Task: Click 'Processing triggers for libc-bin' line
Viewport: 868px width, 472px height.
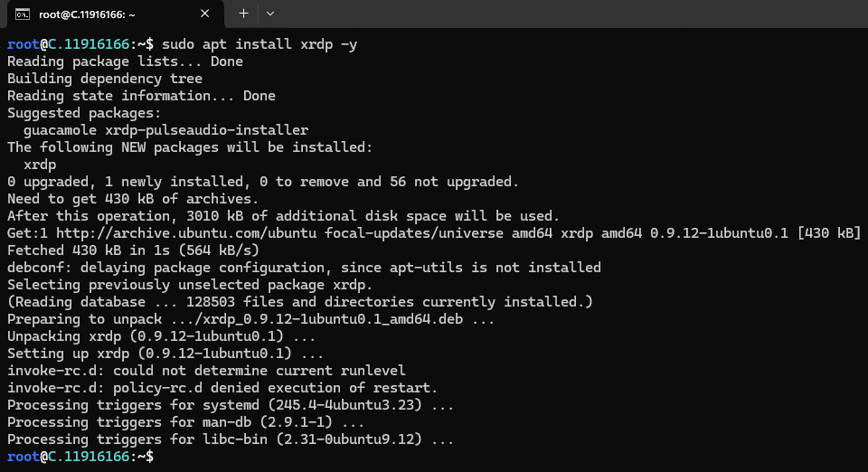Action: [x=231, y=439]
